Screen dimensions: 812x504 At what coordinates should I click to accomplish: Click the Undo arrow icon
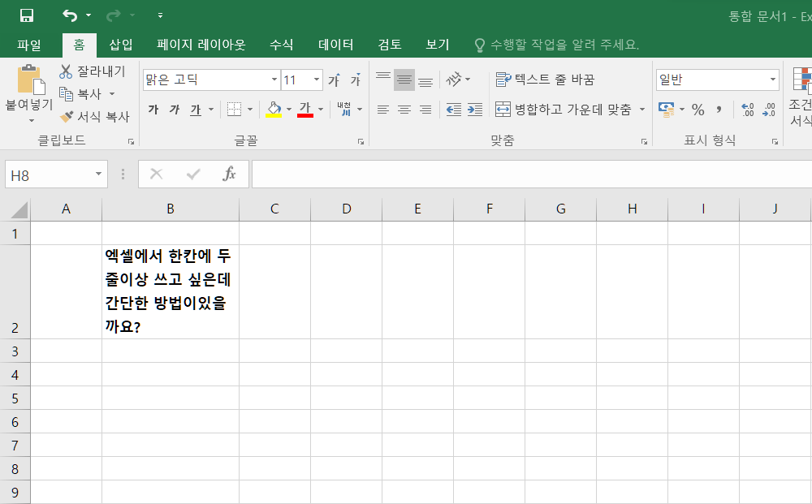coord(70,15)
